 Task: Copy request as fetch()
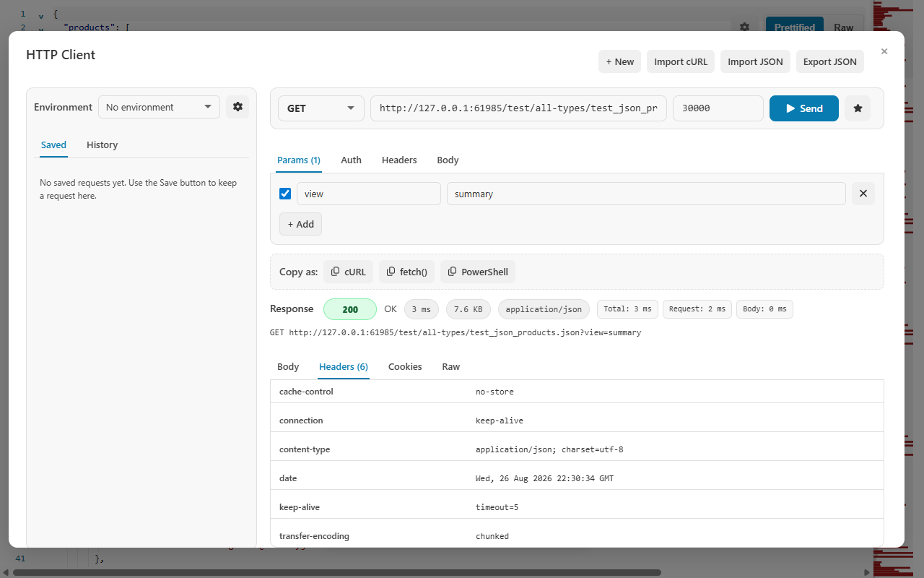click(x=407, y=272)
